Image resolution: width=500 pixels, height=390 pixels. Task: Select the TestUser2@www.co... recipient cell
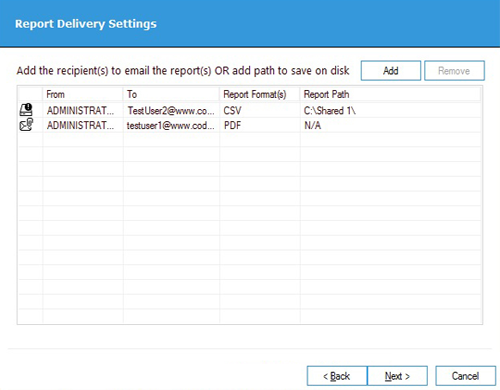(x=171, y=110)
